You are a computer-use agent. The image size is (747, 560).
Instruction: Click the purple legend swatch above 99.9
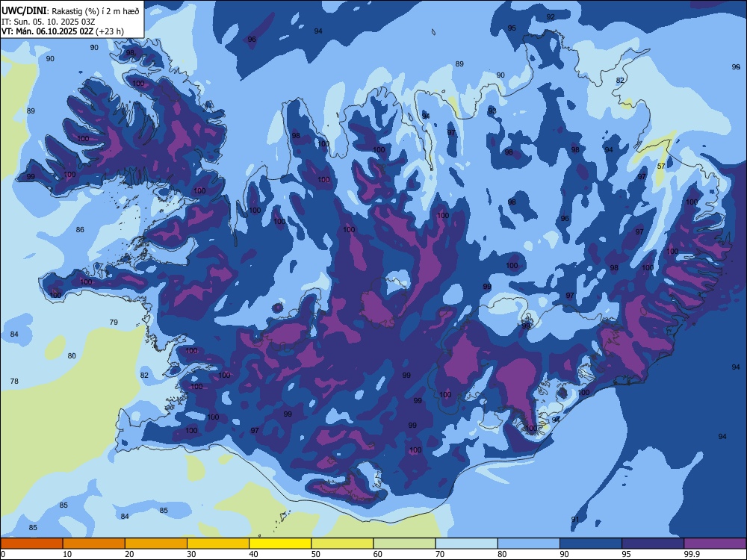pos(715,544)
